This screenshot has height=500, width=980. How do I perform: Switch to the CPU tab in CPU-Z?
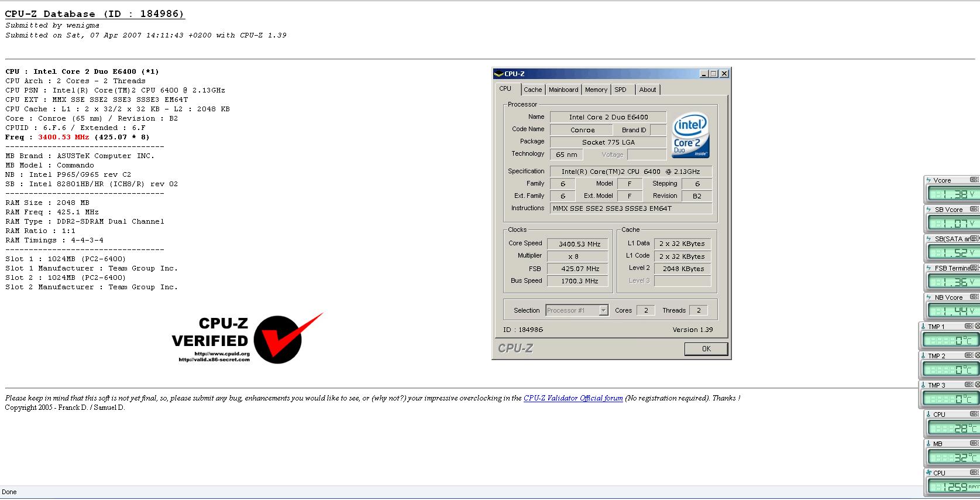coord(506,89)
